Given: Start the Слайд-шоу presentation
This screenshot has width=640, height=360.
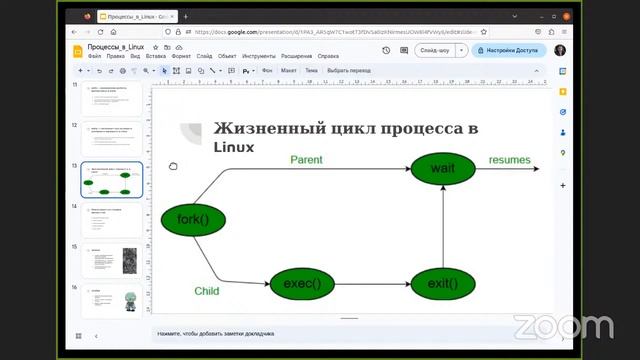Looking at the screenshot, I should 435,50.
